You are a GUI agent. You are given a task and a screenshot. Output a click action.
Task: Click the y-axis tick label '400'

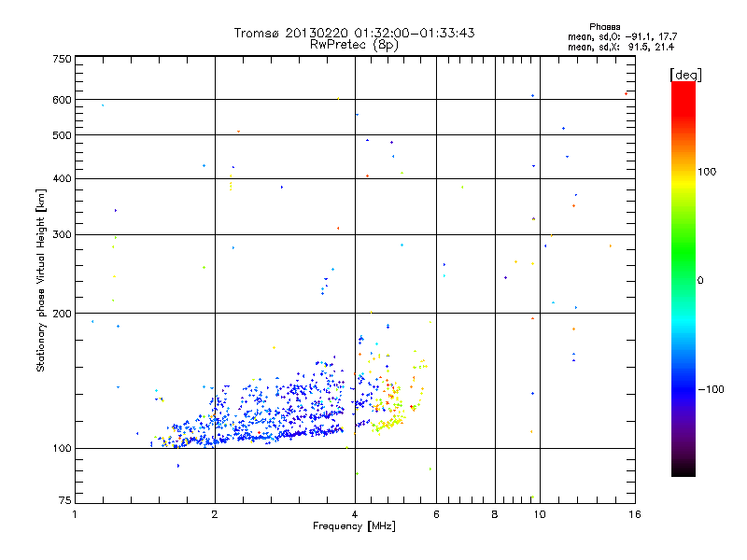tap(62, 179)
